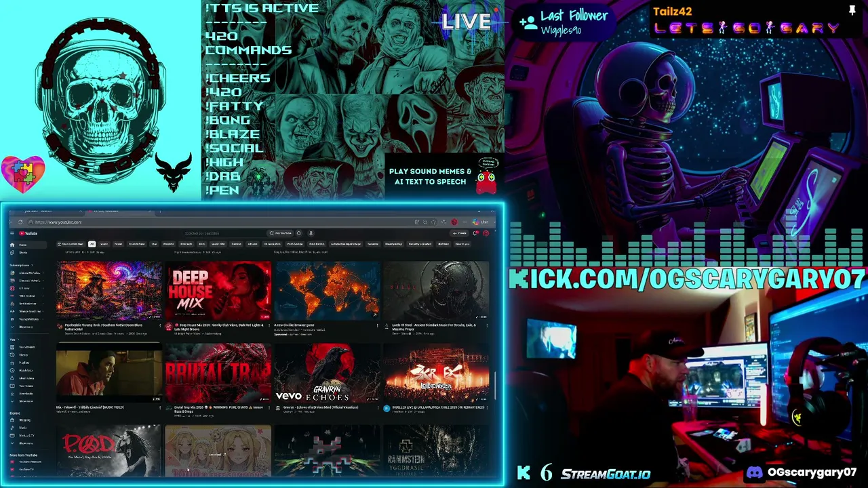This screenshot has width=868, height=488.
Task: Select the Recently uploaded filter chip
Action: tap(420, 244)
